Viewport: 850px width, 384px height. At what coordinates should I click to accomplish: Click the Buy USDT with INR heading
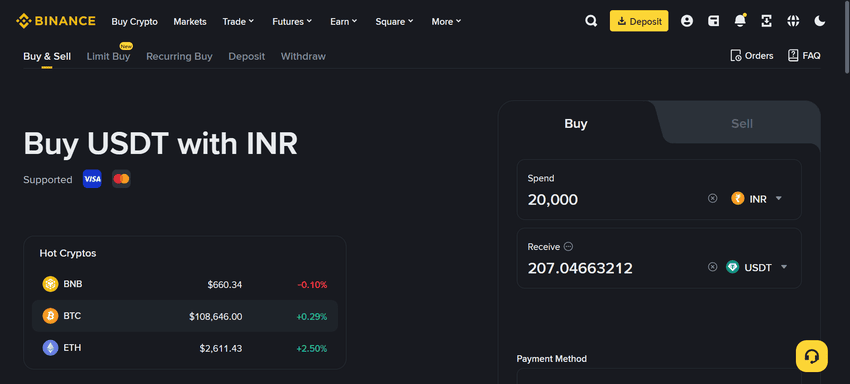point(160,144)
